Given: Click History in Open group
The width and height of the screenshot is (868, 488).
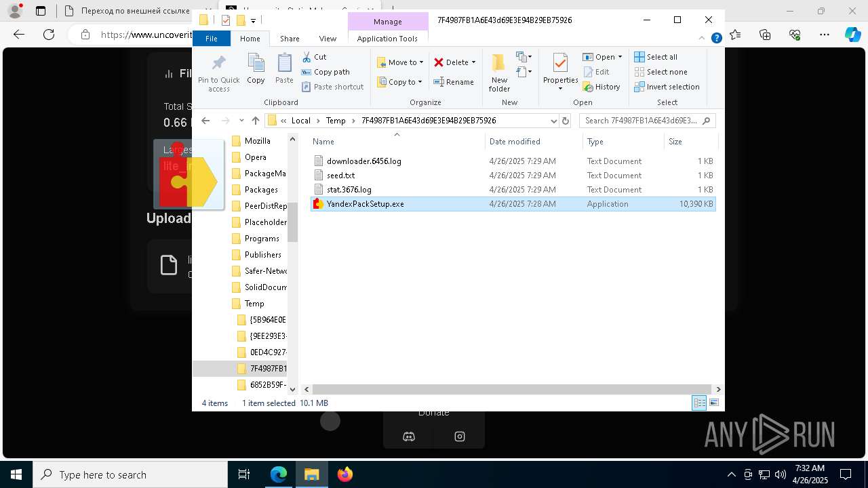Looking at the screenshot, I should point(601,87).
